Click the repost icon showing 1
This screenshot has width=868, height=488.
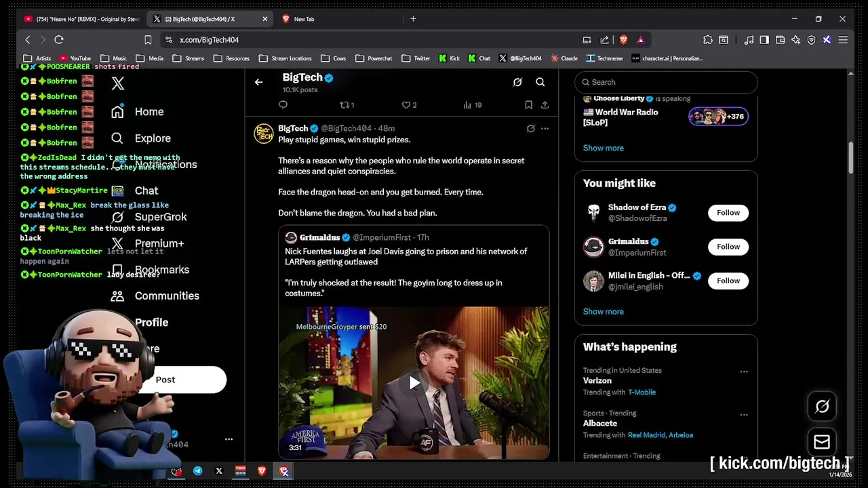[347, 105]
